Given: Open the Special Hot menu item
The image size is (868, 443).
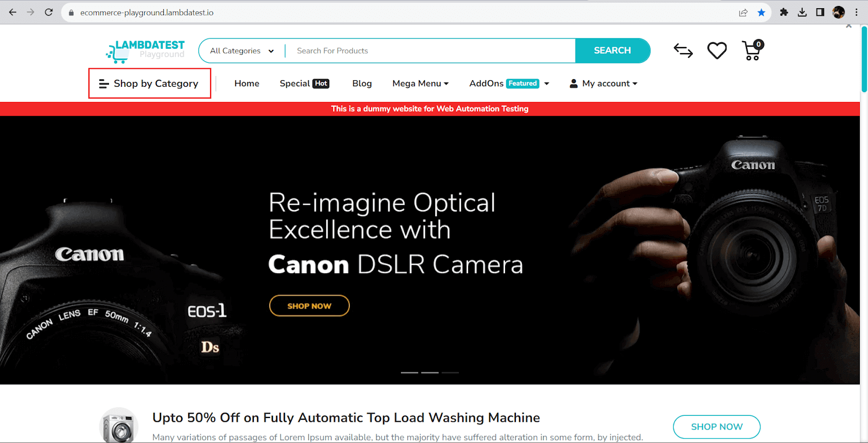Looking at the screenshot, I should [x=304, y=84].
